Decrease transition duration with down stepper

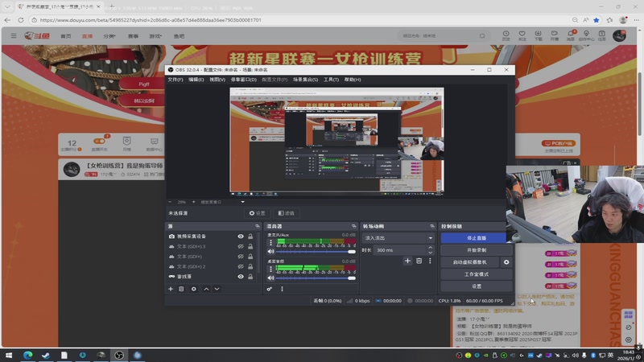pos(430,253)
